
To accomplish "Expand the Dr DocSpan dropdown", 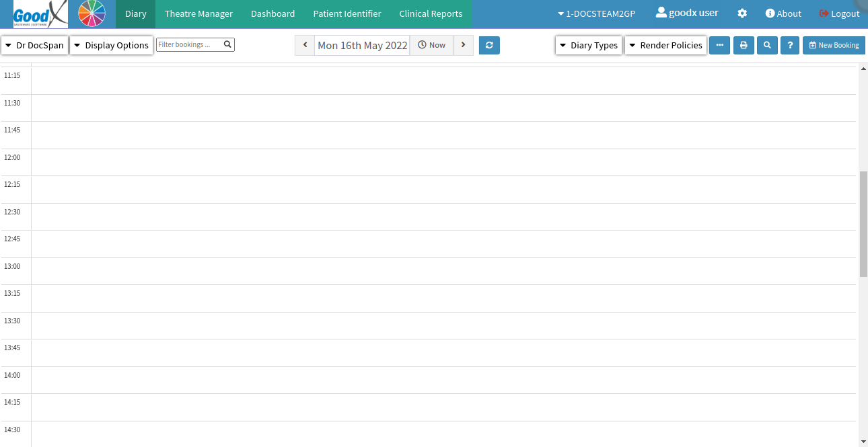I will [x=34, y=45].
